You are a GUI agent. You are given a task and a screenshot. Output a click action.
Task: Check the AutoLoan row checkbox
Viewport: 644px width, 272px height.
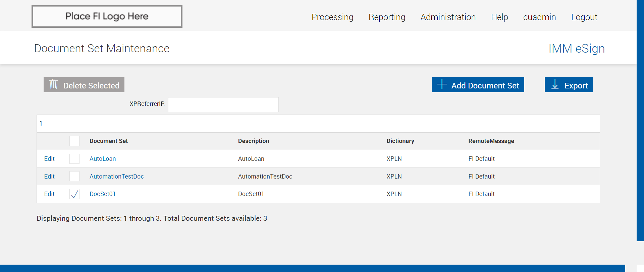point(74,159)
